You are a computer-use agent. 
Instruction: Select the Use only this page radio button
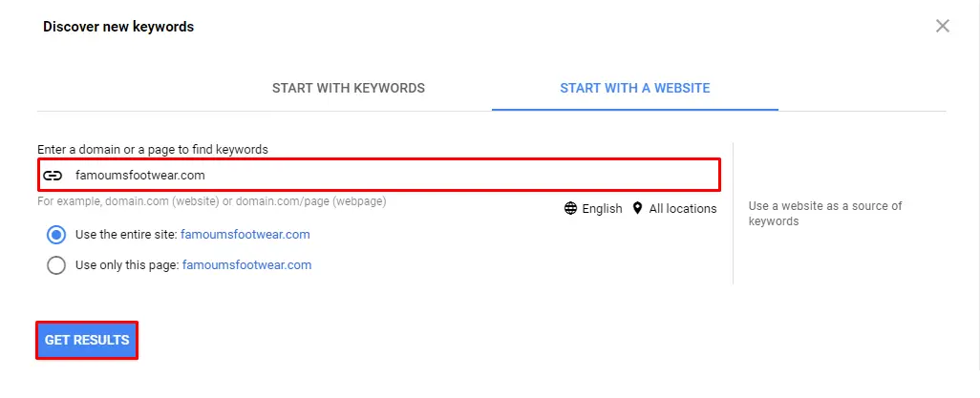pyautogui.click(x=56, y=265)
